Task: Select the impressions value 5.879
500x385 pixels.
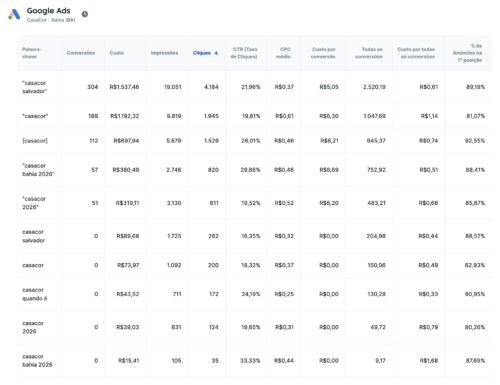Action: (x=174, y=141)
